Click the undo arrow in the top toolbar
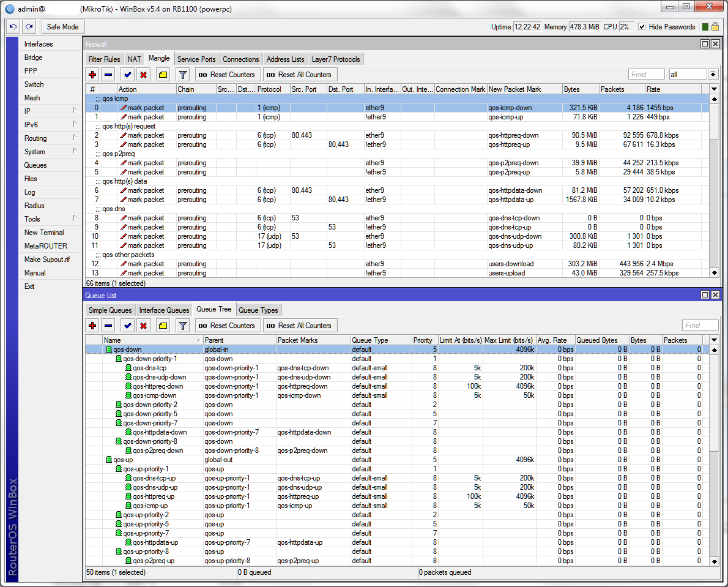The width and height of the screenshot is (728, 587). click(12, 26)
